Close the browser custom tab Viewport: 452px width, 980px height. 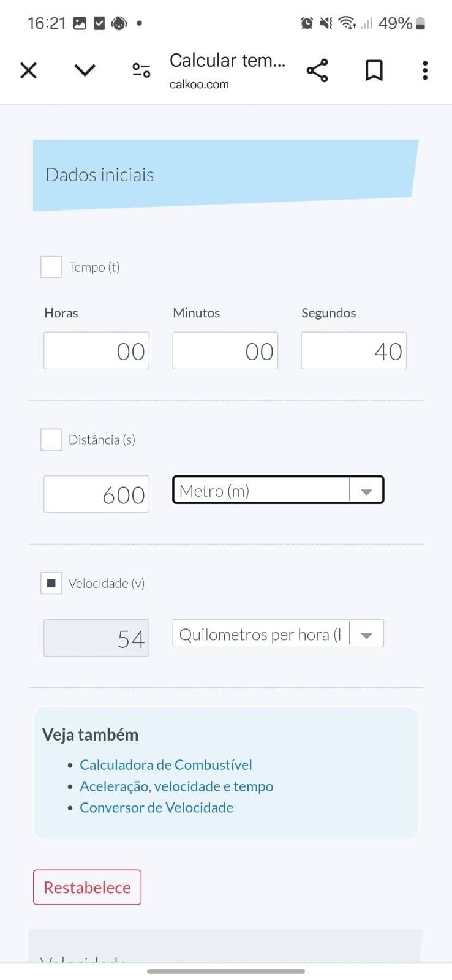click(x=28, y=70)
